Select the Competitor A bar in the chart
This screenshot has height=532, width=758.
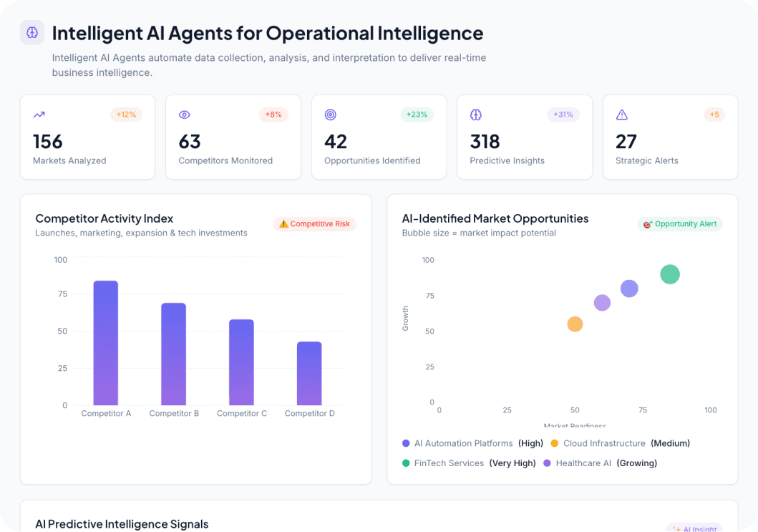click(x=105, y=344)
